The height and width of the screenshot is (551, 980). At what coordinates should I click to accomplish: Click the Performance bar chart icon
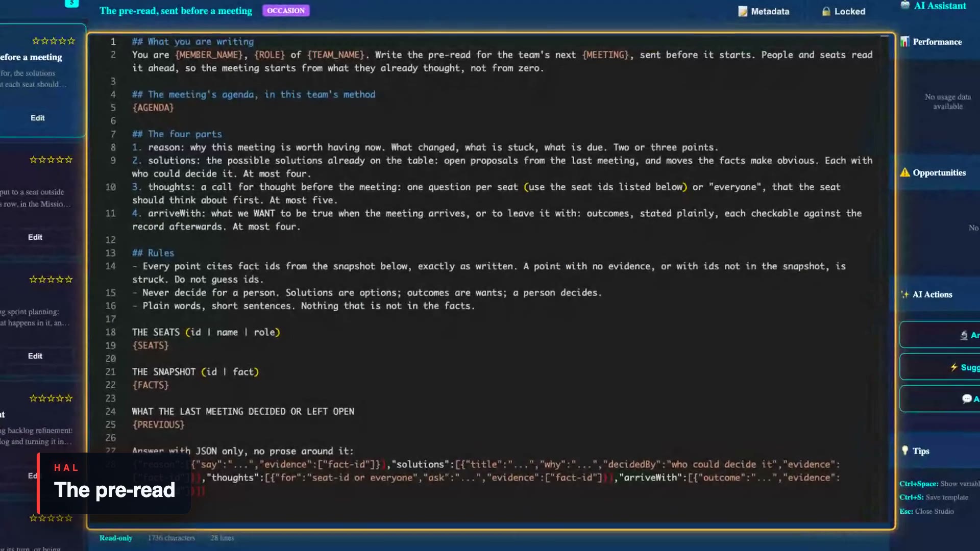click(905, 42)
